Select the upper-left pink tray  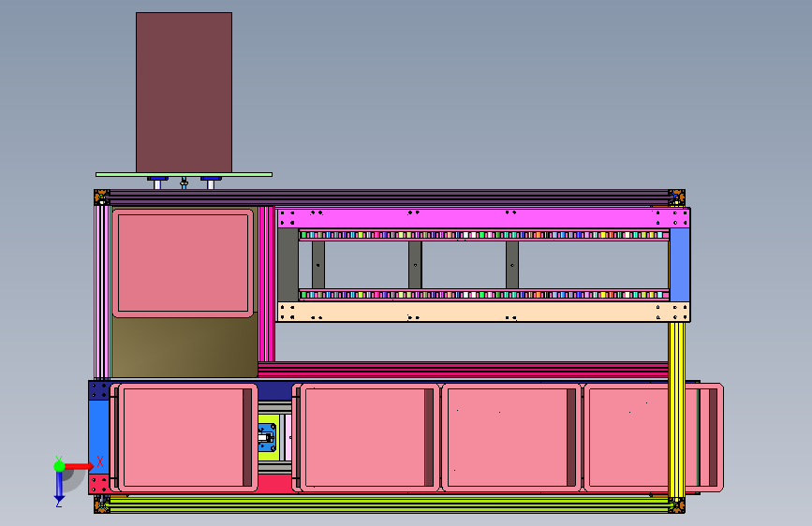coord(183,263)
